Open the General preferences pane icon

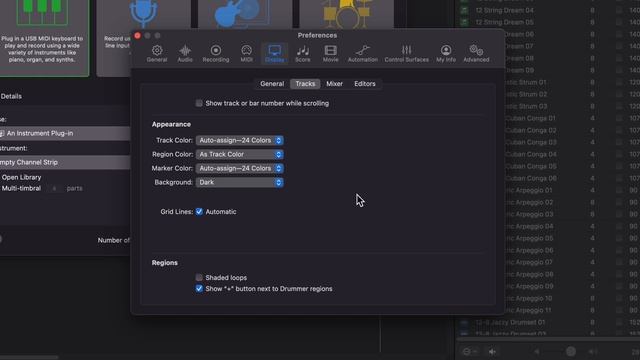coord(157,53)
